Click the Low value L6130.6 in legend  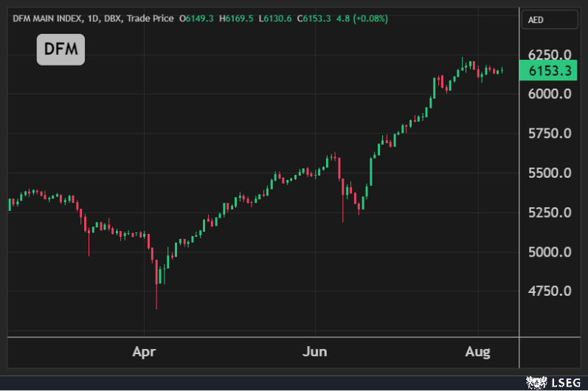click(x=276, y=18)
